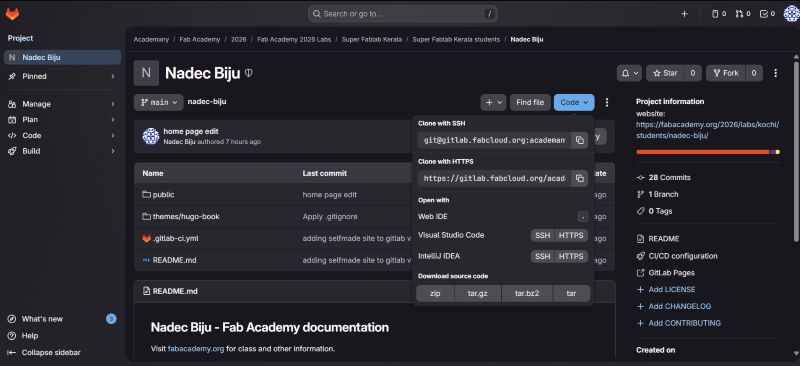
Task: Go to Super Fablab Kerala students breadcrumb
Action: coord(456,39)
